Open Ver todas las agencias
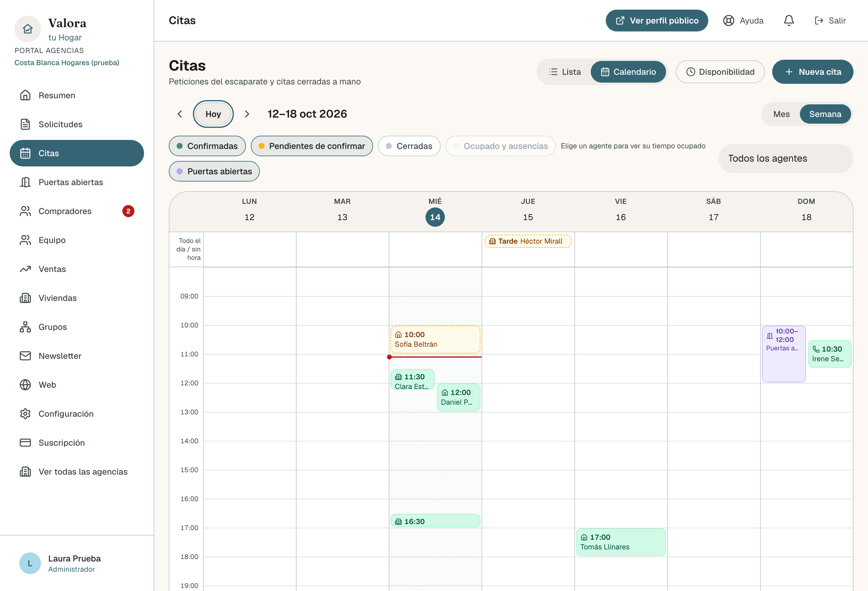This screenshot has height=591, width=868. tap(77, 472)
